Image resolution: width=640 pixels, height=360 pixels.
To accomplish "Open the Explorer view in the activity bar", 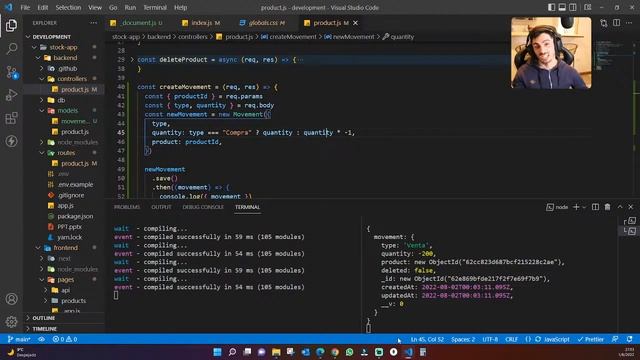I will click(11, 25).
